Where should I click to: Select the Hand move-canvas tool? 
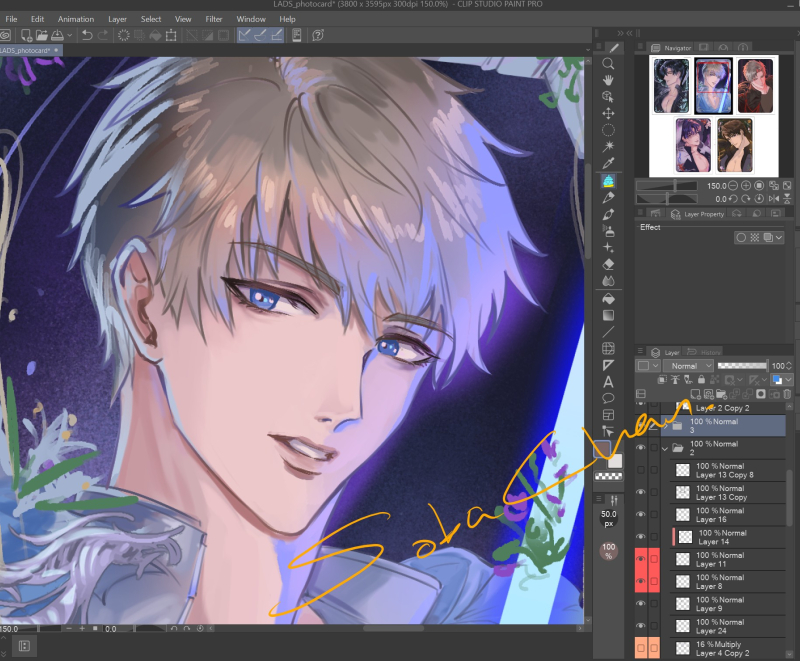point(608,81)
